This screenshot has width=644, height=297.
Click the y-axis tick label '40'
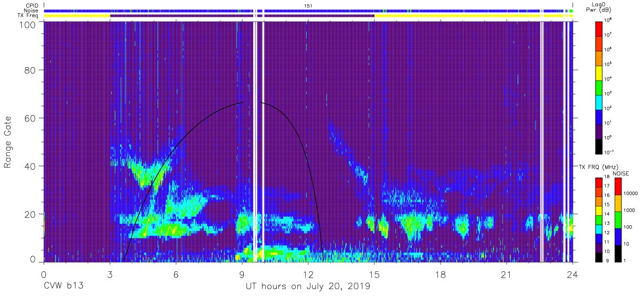pyautogui.click(x=31, y=166)
